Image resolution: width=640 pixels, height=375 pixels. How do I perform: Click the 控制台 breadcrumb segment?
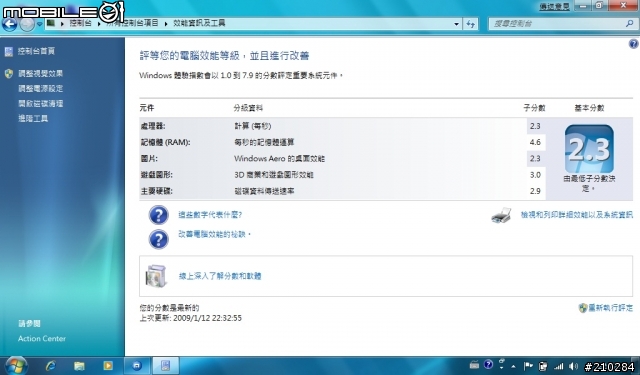[x=80, y=23]
